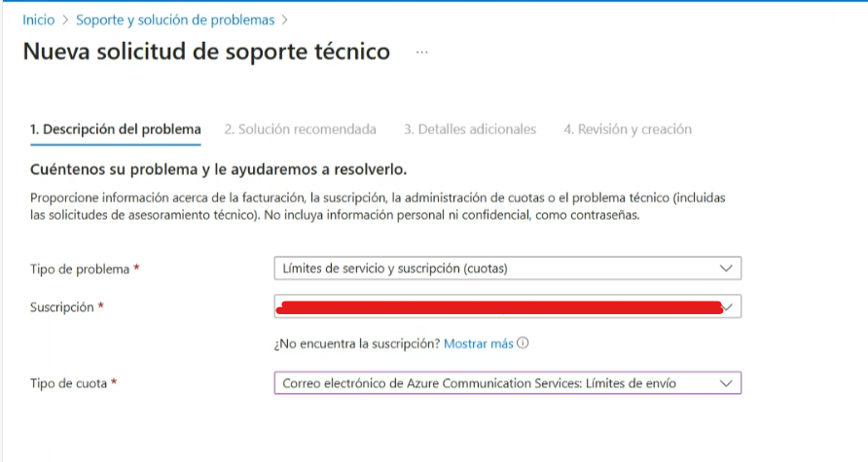Screen dimensions: 868x462
Task: Click the page title Nueva solicitud de soporte técnico
Action: pyautogui.click(x=206, y=52)
